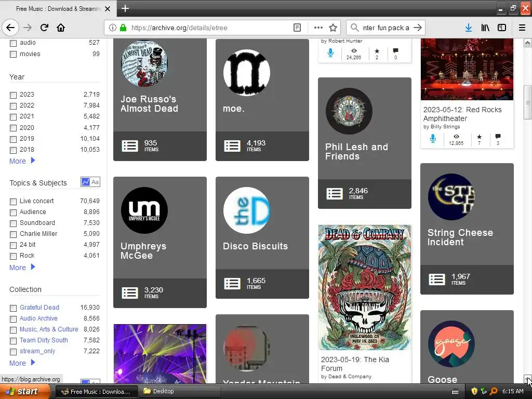The height and width of the screenshot is (399, 532).
Task: Click the forward navigation arrow
Action: pos(28,28)
